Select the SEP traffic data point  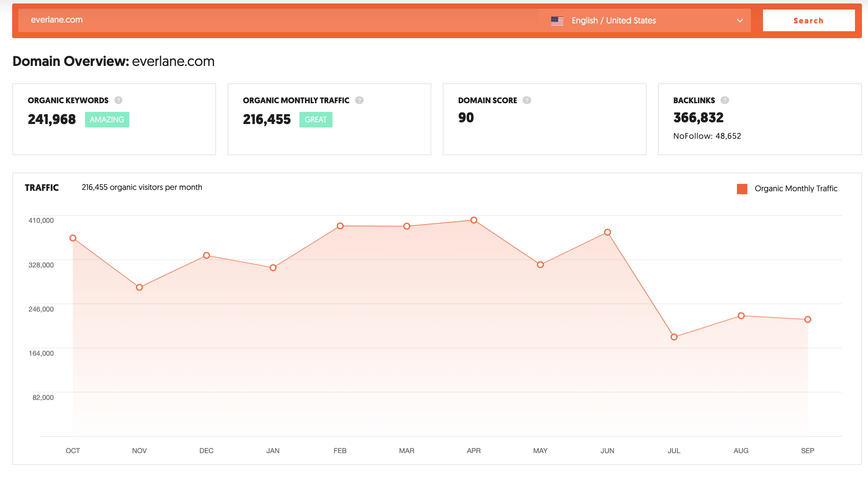pos(808,320)
